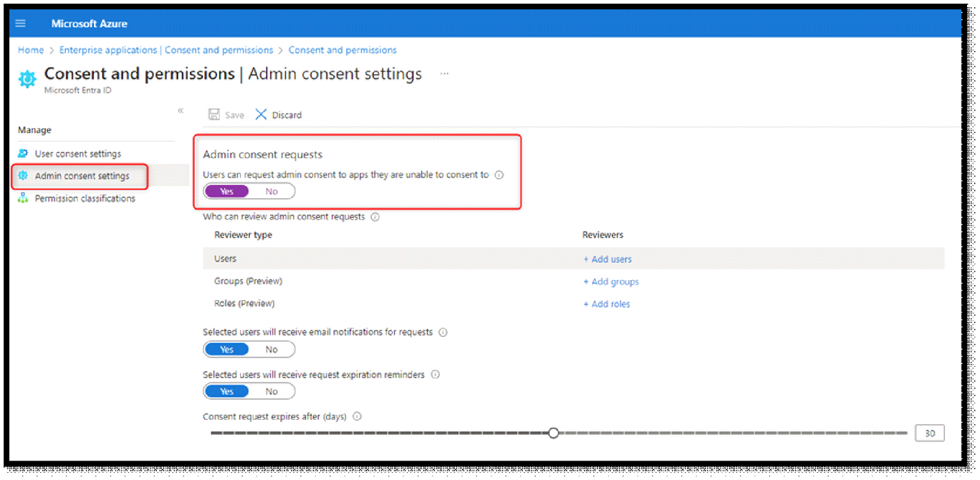Click info icon beside admin consent requests text
980x480 pixels.
tap(499, 175)
